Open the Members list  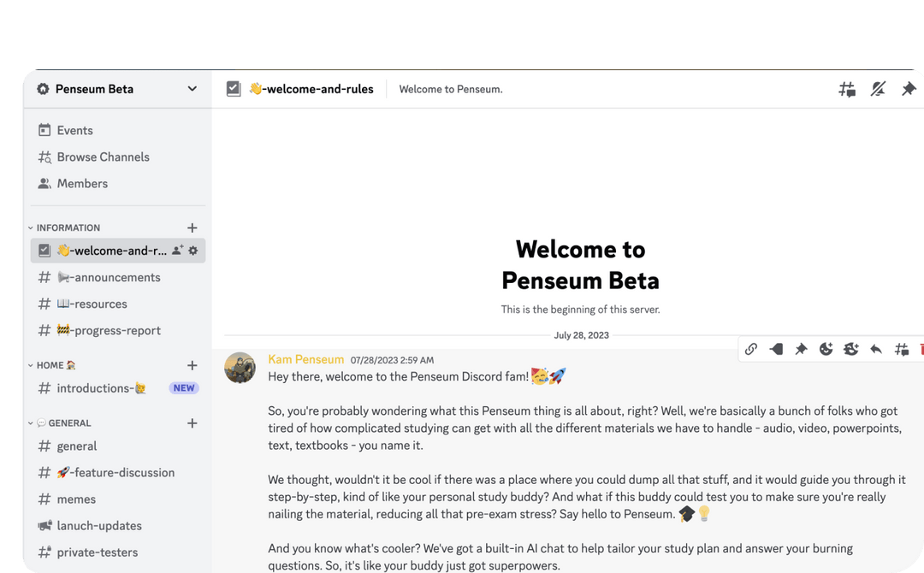pyautogui.click(x=82, y=183)
